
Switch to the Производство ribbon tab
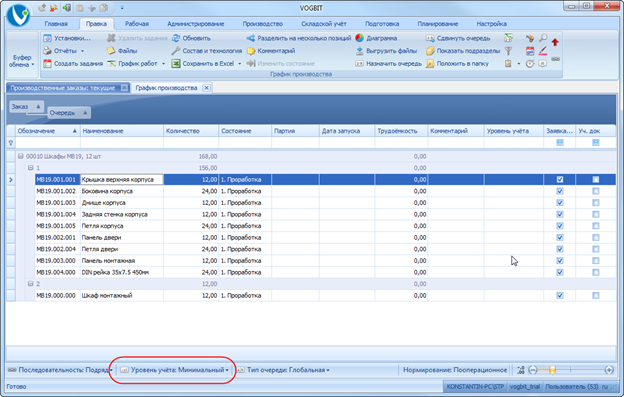pos(263,24)
